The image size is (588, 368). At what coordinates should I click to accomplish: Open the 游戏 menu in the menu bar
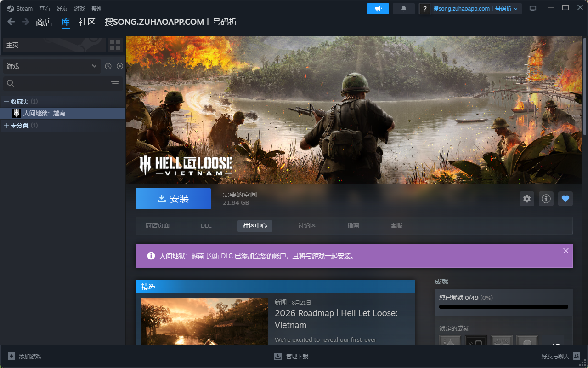(79, 9)
